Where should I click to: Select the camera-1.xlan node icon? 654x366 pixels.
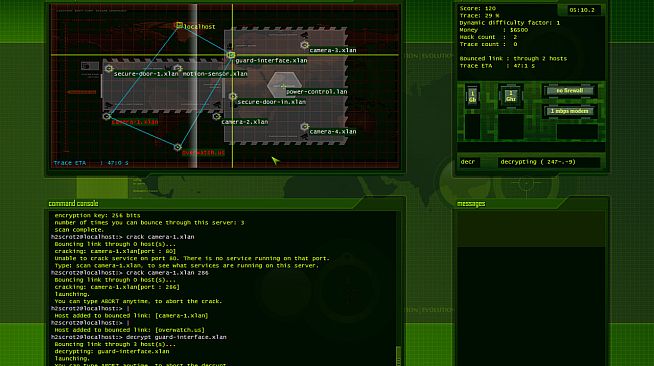pos(107,116)
